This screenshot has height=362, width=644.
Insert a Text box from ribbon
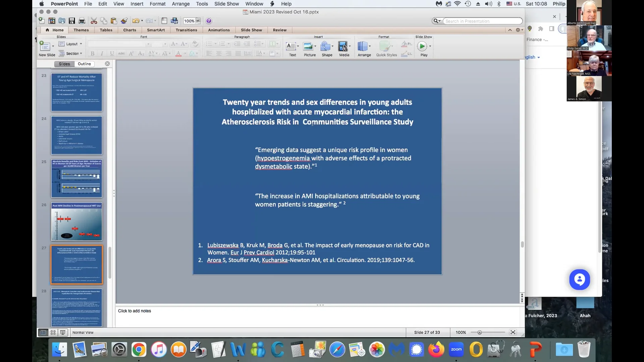[x=291, y=46]
